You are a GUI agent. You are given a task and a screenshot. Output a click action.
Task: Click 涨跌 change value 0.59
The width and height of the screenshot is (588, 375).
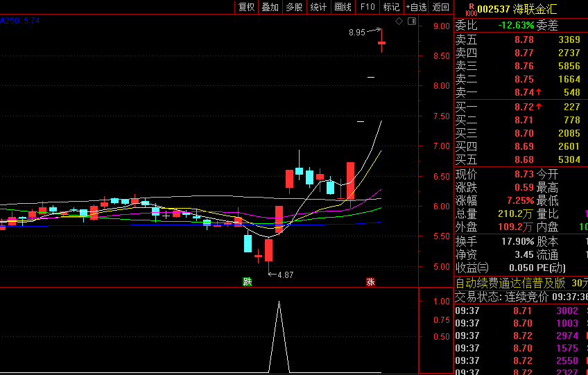pos(524,187)
